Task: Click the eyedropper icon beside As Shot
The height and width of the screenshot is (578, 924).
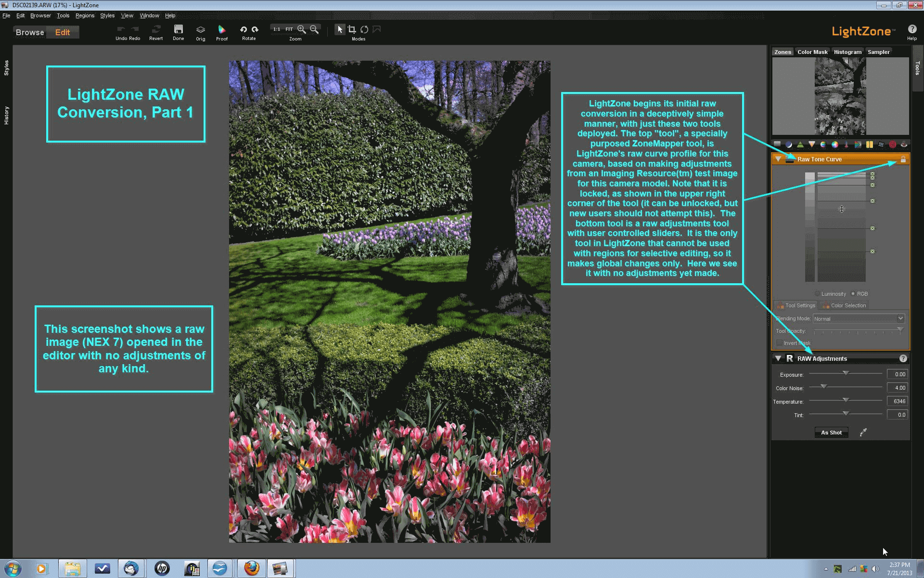Action: tap(863, 432)
